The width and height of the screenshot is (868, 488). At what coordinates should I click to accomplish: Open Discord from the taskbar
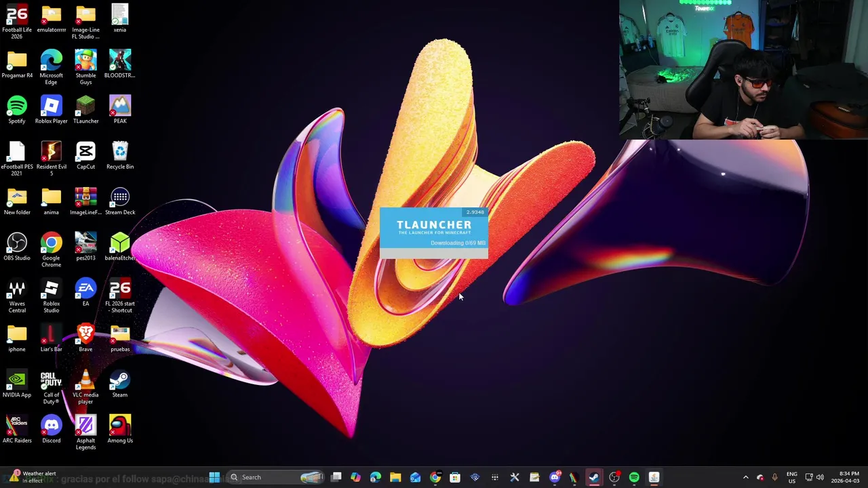point(555,477)
